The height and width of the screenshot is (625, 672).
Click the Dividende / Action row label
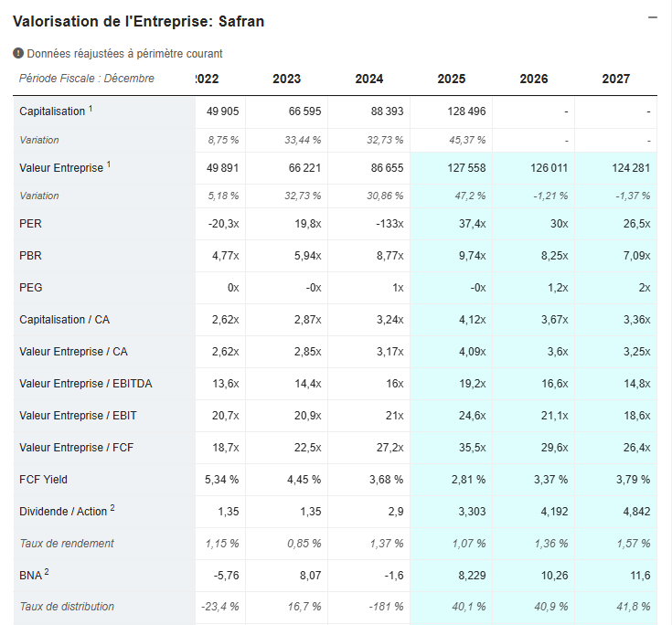(63, 512)
